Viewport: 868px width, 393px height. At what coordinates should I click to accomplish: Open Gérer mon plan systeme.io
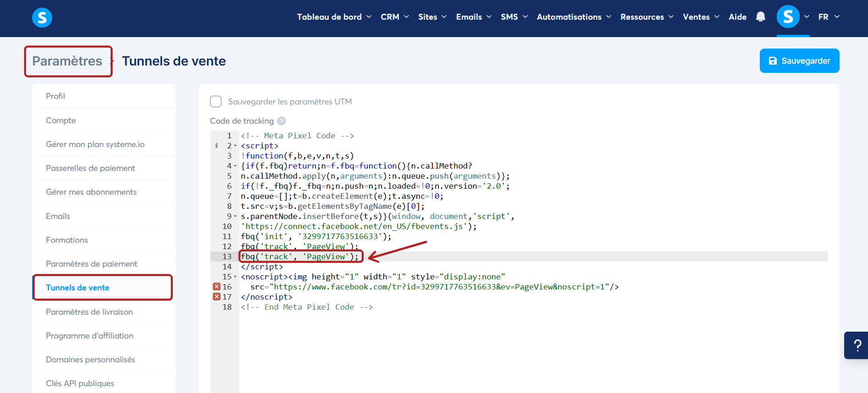coord(104,144)
